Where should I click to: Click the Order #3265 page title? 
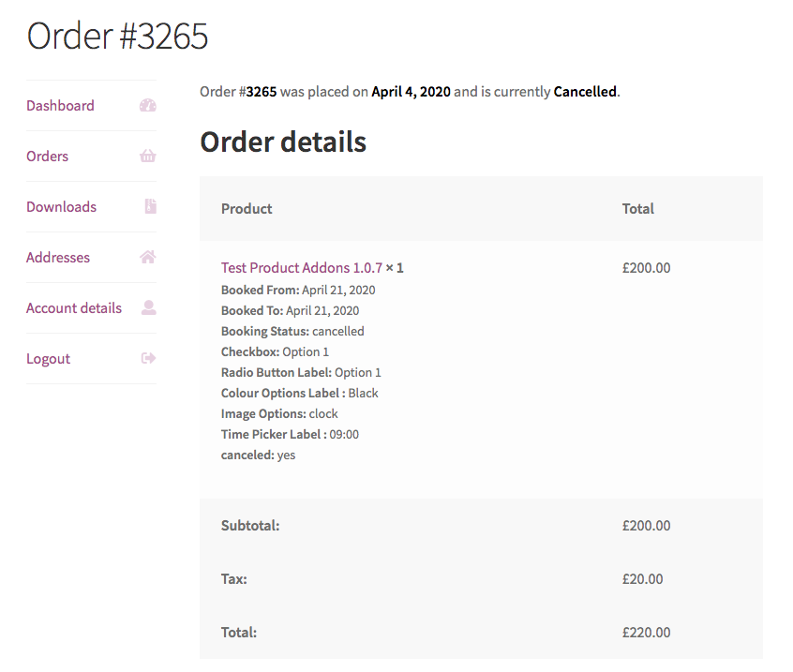(x=117, y=36)
